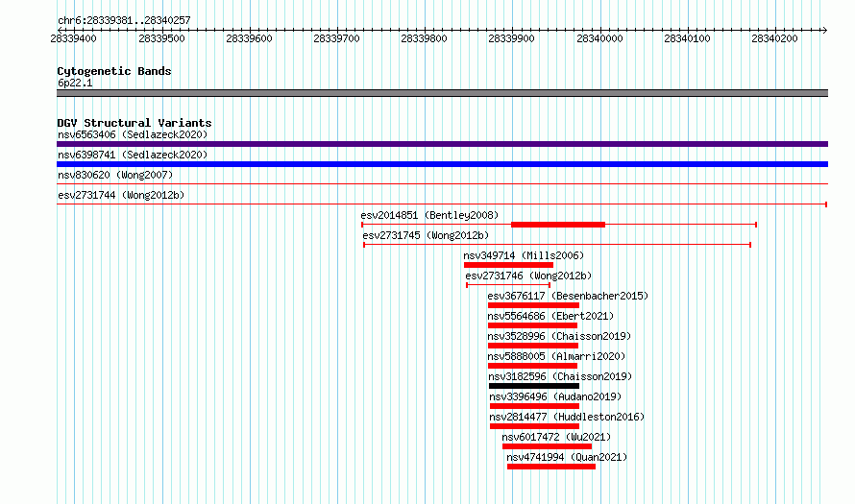Click ruler position 28339900

click(511, 38)
